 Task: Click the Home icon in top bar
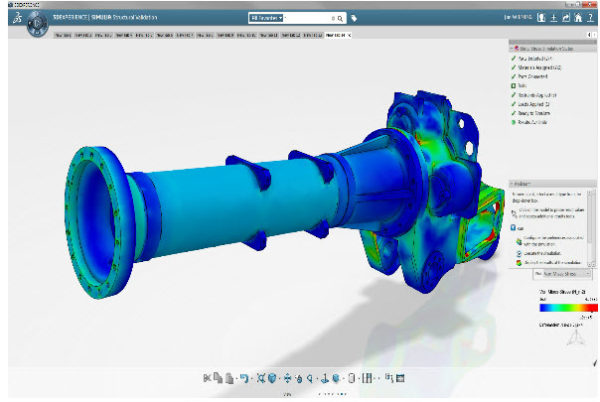(578, 18)
